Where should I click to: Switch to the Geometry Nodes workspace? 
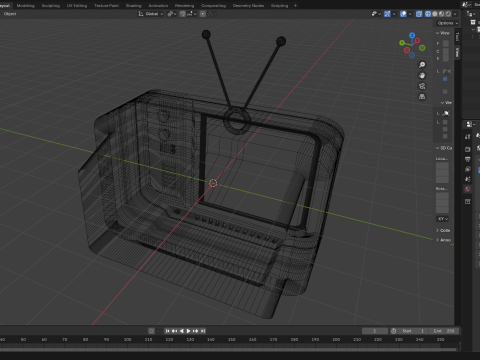tap(248, 5)
